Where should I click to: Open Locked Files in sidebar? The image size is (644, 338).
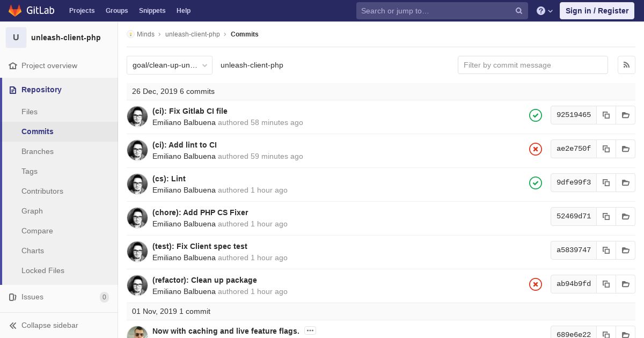tap(43, 270)
